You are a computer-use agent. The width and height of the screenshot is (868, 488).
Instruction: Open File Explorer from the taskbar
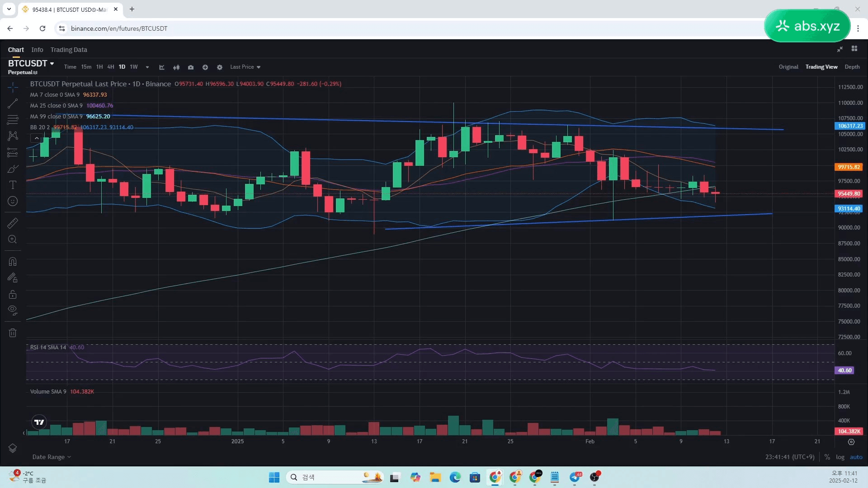435,477
